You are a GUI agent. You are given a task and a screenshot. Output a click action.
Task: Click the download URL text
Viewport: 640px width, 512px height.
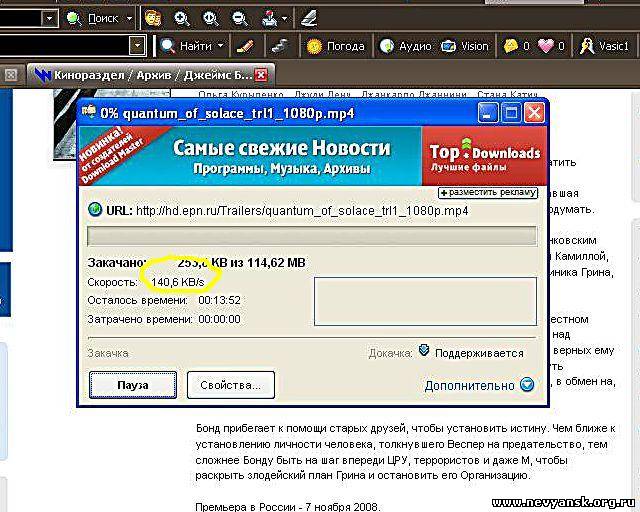(x=302, y=211)
